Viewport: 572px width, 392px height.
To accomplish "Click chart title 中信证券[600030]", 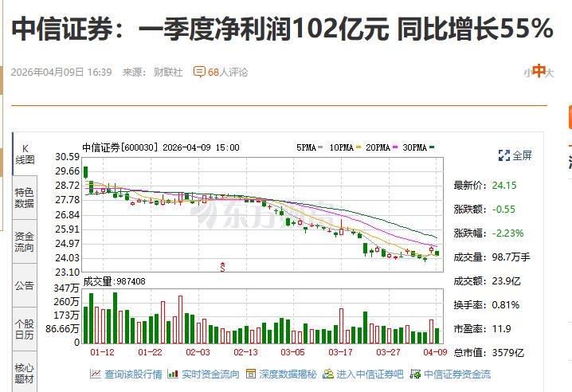I will pos(121,147).
